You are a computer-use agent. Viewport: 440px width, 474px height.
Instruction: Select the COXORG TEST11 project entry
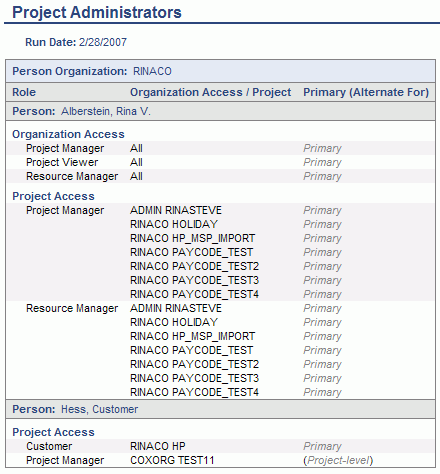(x=172, y=460)
